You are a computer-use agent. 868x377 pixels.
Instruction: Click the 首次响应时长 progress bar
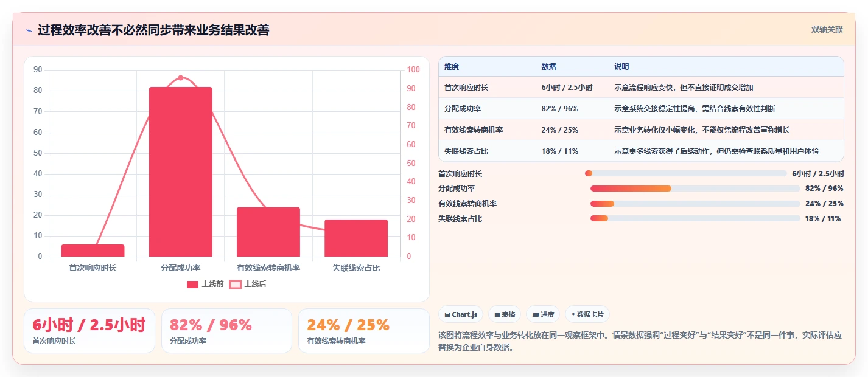pos(686,173)
